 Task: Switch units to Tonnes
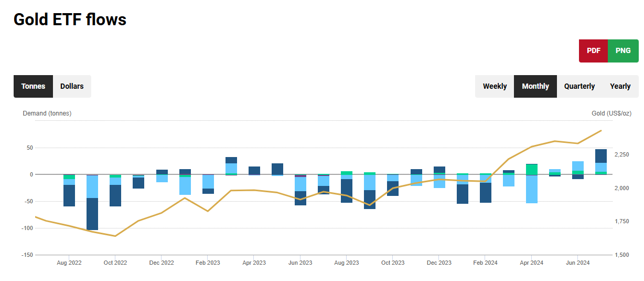pos(33,86)
